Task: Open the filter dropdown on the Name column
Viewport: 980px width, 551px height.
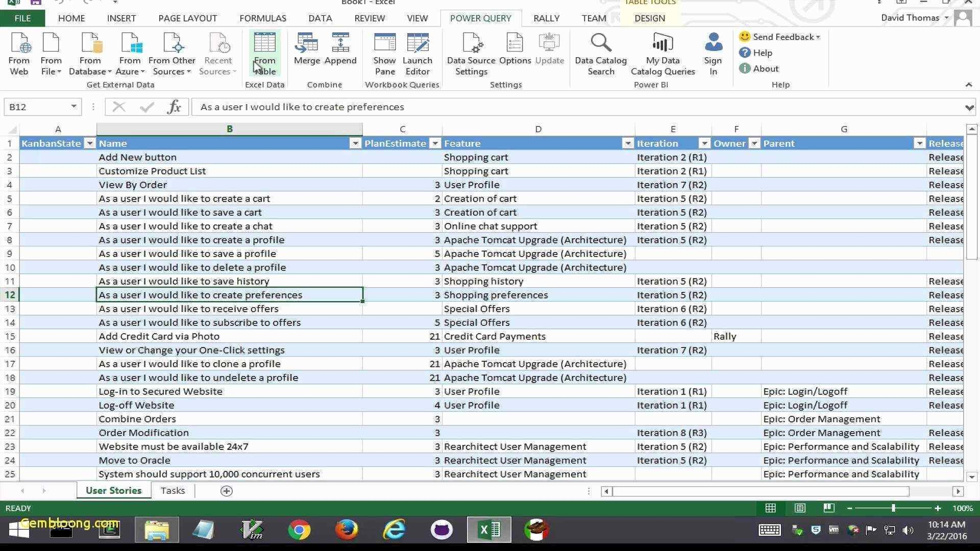Action: point(355,143)
